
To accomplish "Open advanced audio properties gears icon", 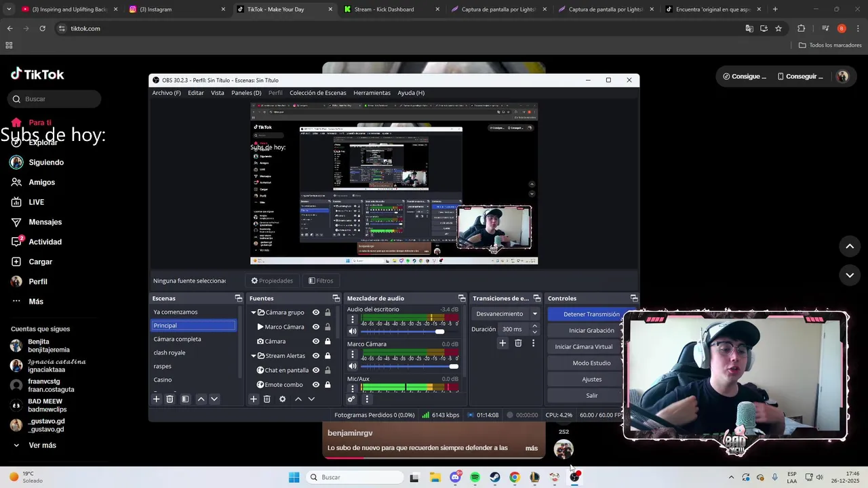I will pyautogui.click(x=351, y=399).
